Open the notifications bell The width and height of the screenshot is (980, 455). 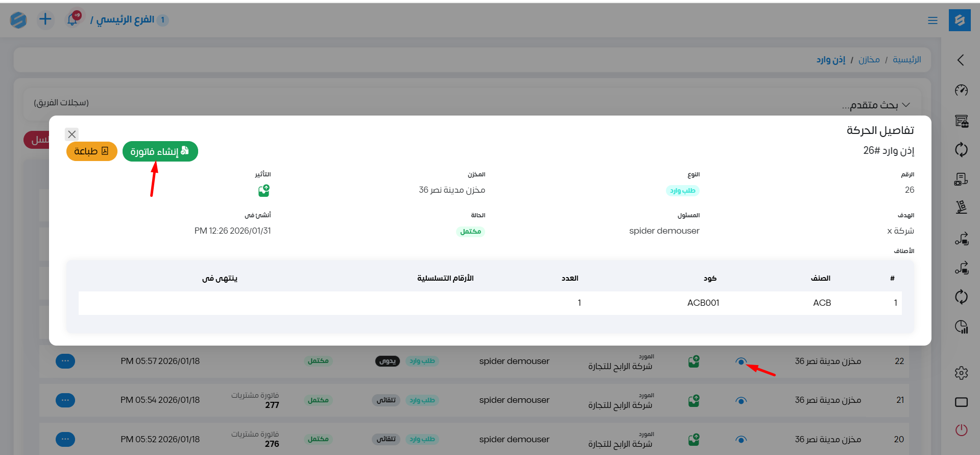pos(73,20)
